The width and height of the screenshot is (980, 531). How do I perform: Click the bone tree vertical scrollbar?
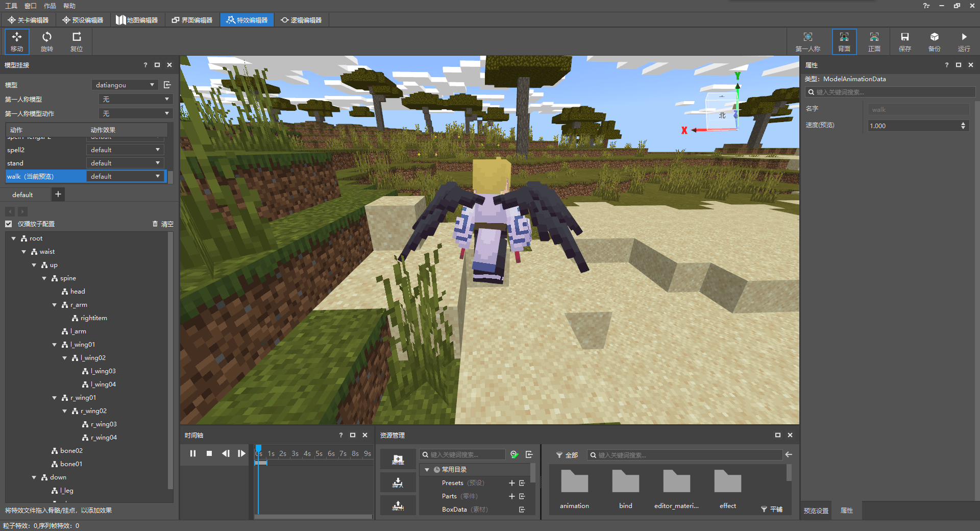point(170,360)
